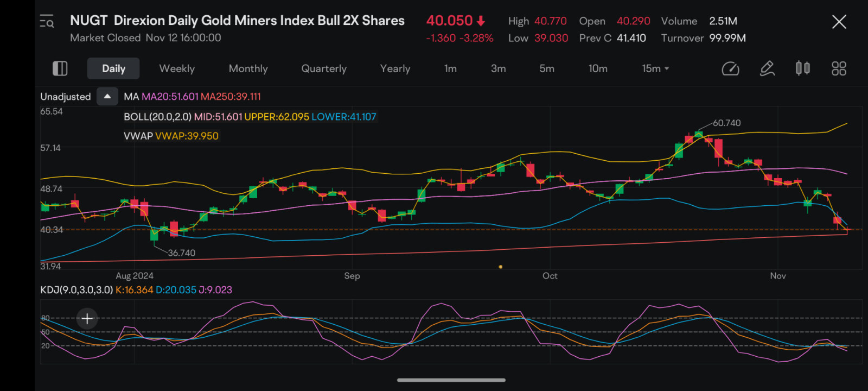
Task: Collapse the indicator legend arrow
Action: pyautogui.click(x=107, y=96)
